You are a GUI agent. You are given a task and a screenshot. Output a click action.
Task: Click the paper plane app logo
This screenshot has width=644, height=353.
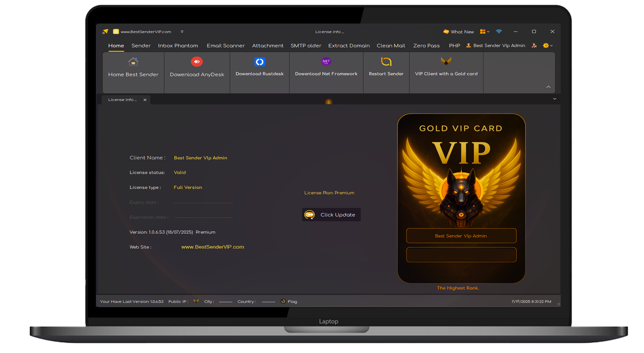(x=105, y=32)
